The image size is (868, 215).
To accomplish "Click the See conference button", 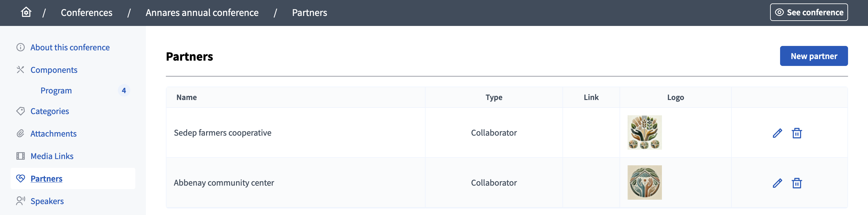I will click(x=808, y=12).
